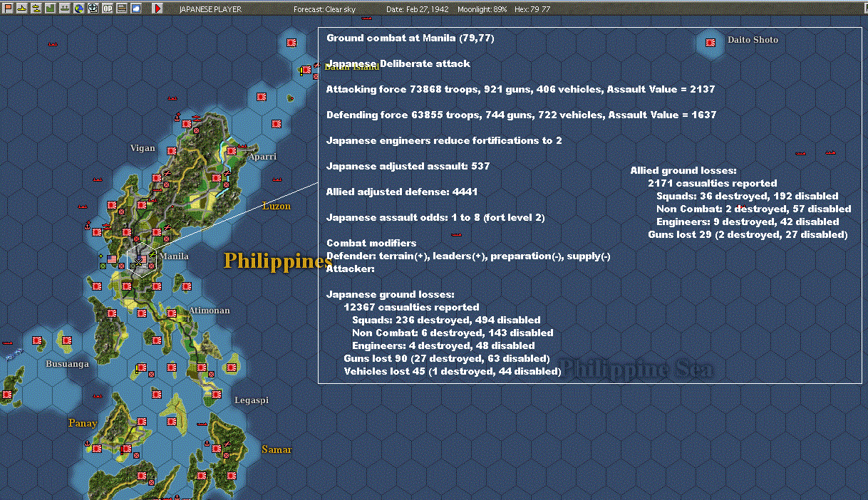The image size is (868, 500).
Task: Click 'Squads: 36 destroyed, 192 disabled'
Action: 747,196
